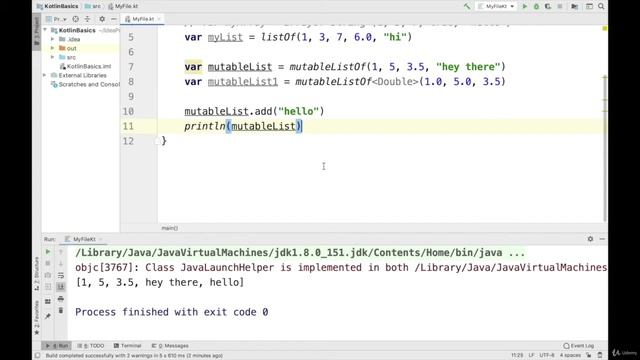Open the TODO tool window
The image size is (640, 360).
[x=91, y=346]
